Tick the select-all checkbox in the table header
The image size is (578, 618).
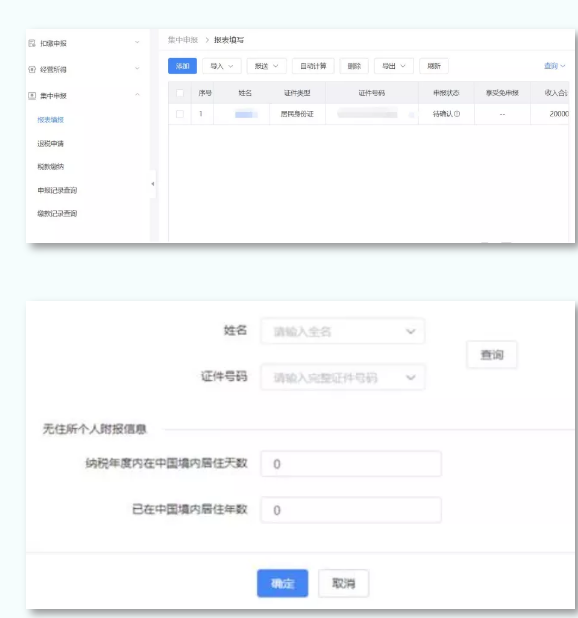coord(180,93)
